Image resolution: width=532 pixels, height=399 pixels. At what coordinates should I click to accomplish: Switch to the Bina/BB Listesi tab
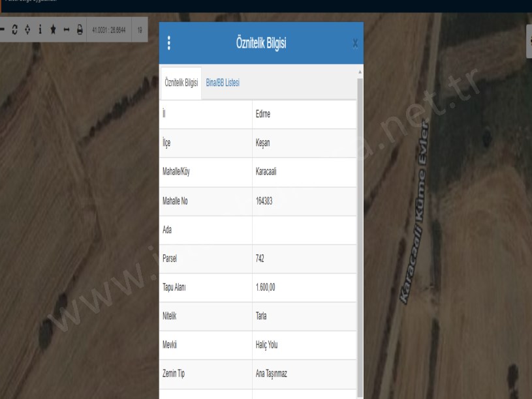coord(223,83)
